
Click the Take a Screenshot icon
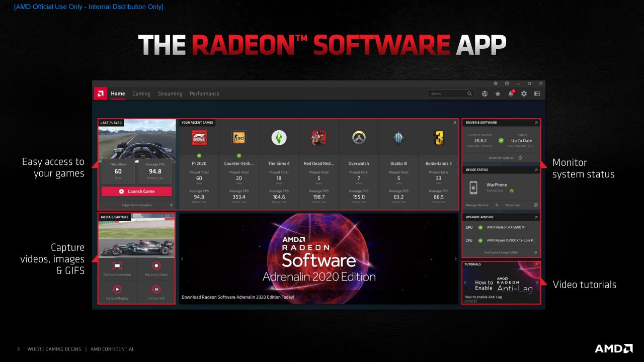(x=117, y=266)
